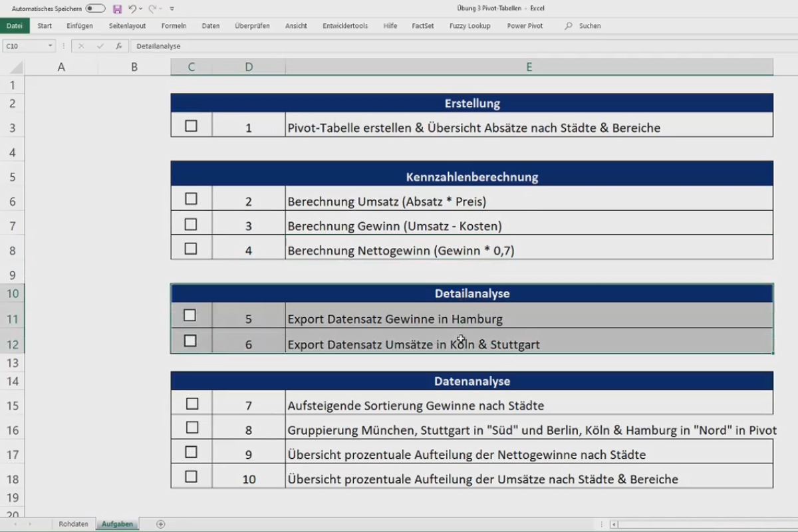Open the Überprüfen ribbon tab
The height and width of the screenshot is (532, 798).
point(252,26)
